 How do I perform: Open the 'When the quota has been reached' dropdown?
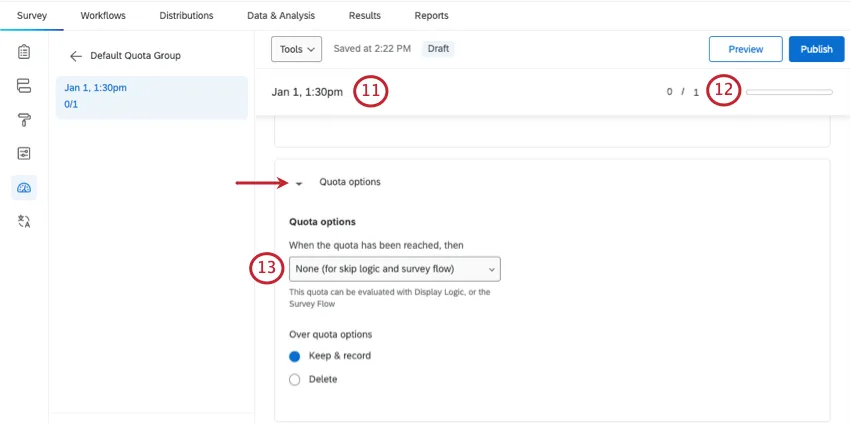pyautogui.click(x=394, y=268)
